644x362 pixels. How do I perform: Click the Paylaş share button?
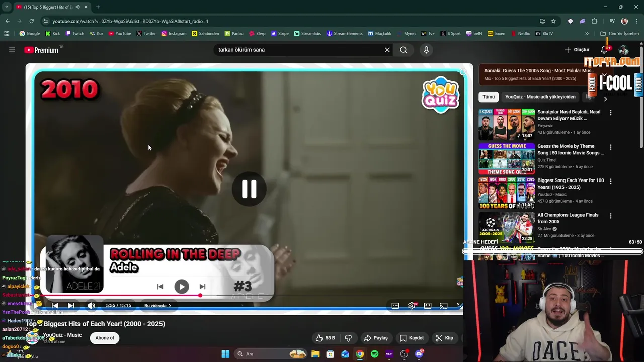[x=376, y=338]
